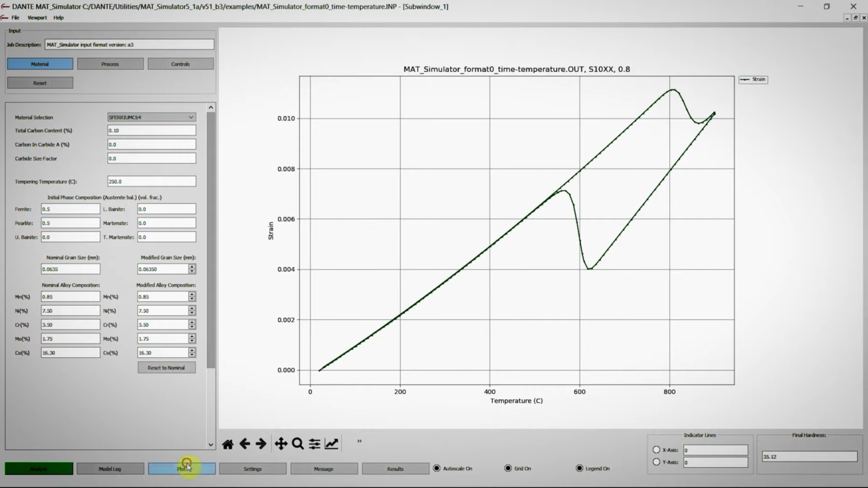Screen dimensions: 868x488
Task: Click the DANTE app icon in title bar
Action: point(5,6)
